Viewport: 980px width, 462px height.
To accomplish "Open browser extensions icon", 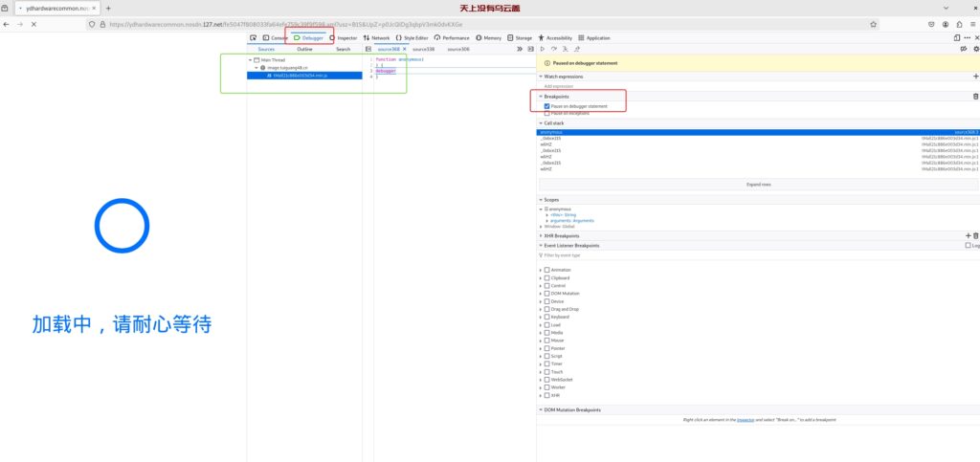I will (959, 24).
